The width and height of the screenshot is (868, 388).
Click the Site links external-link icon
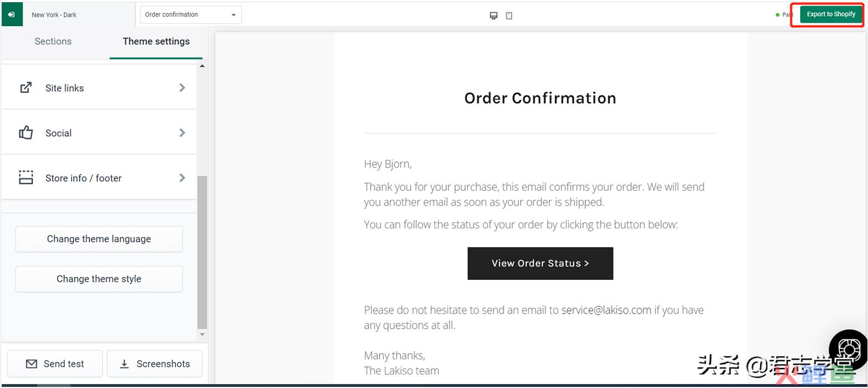[26, 88]
